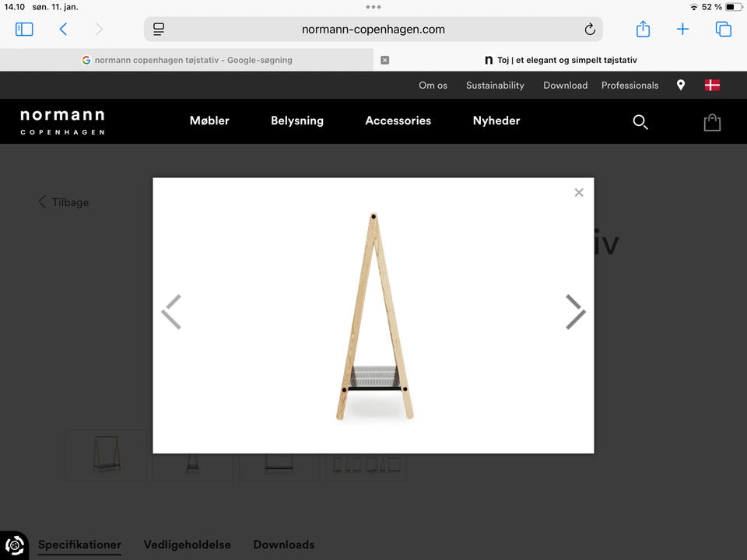Select the Vedligeholdelse tab
Viewport: 747px width, 560px height.
pos(187,544)
